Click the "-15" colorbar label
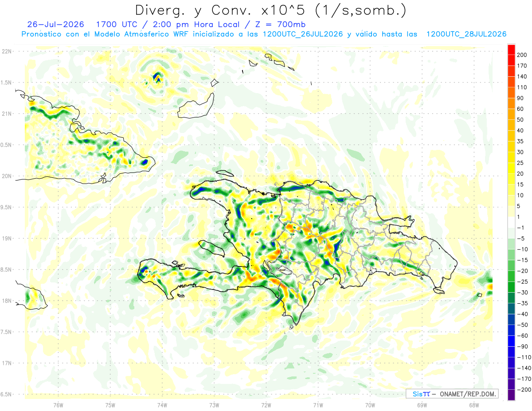 point(522,260)
